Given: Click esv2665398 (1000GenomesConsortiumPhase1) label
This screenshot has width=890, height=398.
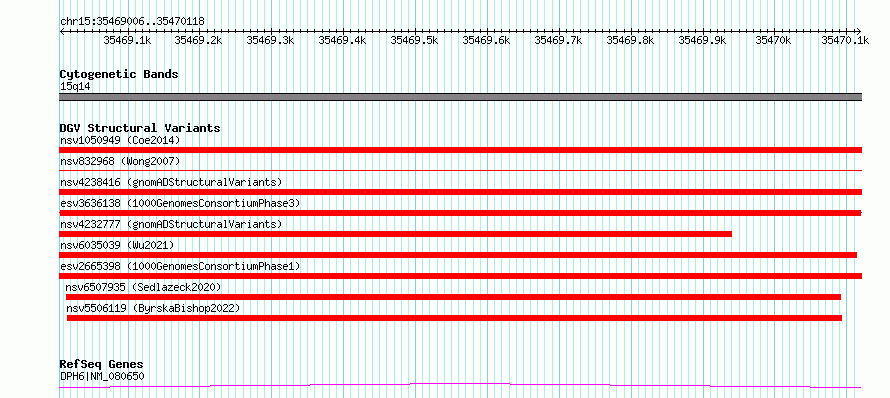Looking at the screenshot, I should pyautogui.click(x=180, y=266).
